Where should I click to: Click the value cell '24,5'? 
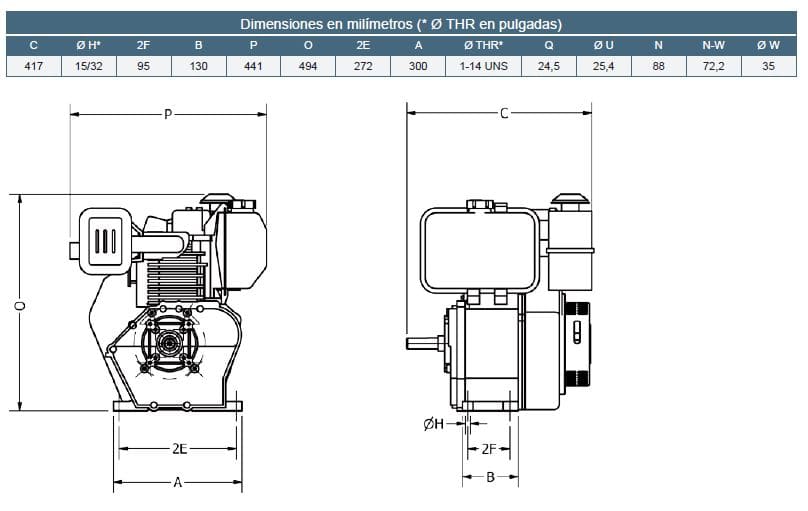click(x=549, y=66)
